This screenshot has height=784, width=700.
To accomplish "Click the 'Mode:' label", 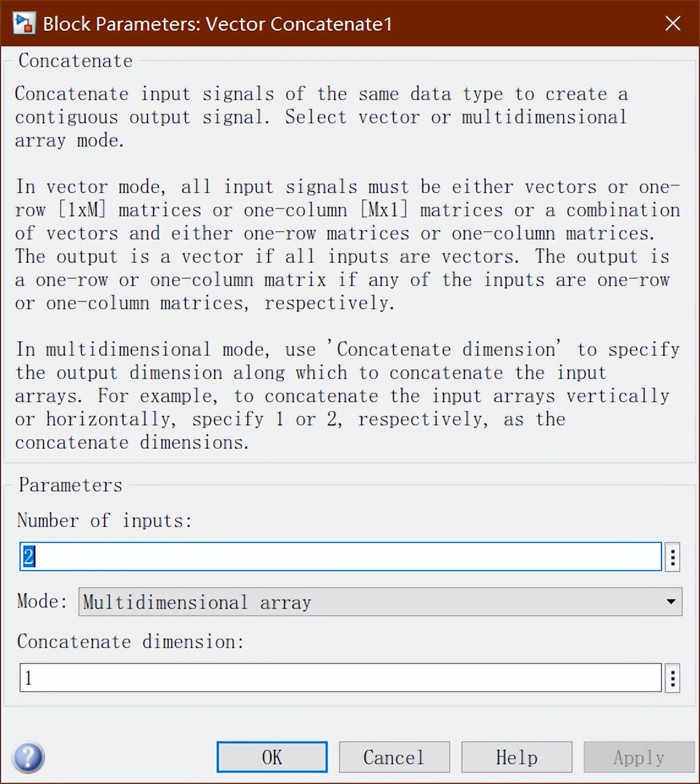I will [42, 601].
